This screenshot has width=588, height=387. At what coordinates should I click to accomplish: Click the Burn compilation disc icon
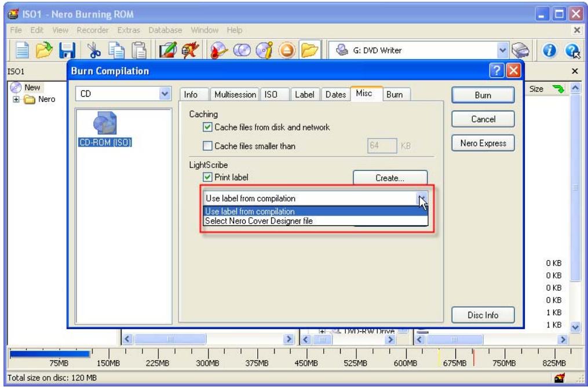click(x=218, y=50)
